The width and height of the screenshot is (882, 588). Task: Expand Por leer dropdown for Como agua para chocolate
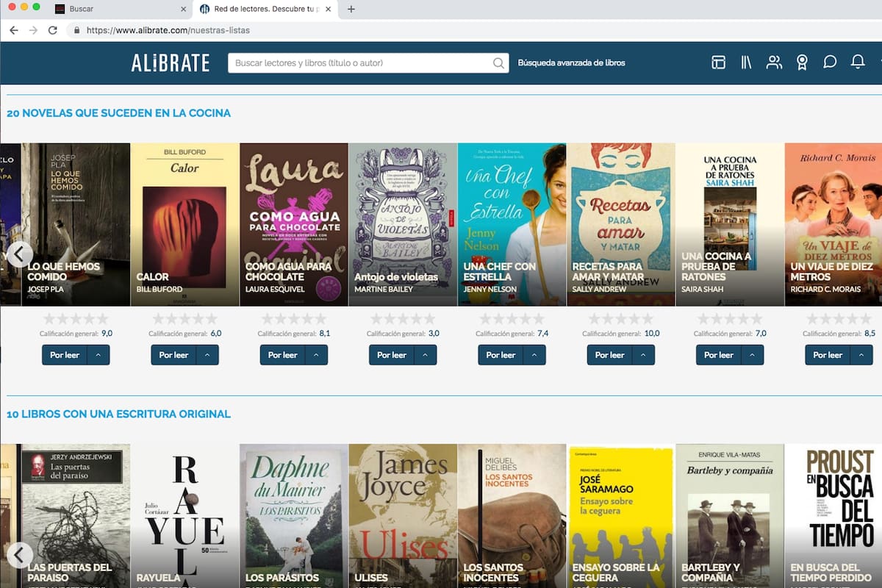tap(316, 355)
